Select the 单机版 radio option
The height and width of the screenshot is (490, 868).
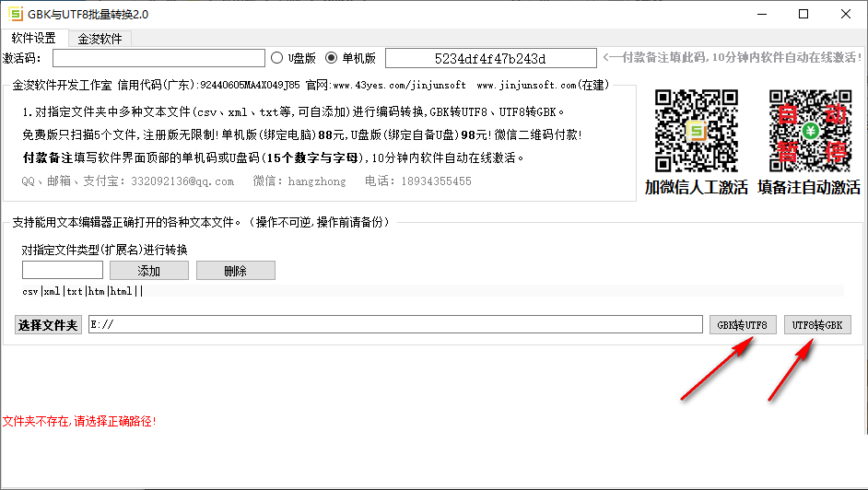point(332,58)
